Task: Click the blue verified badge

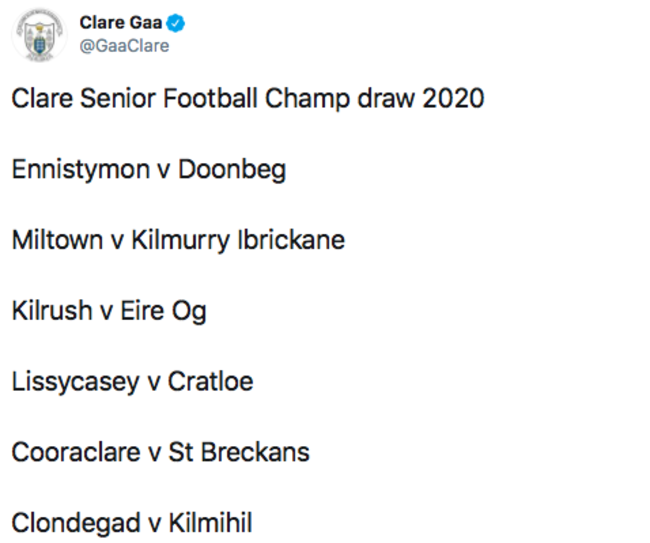Action: click(x=177, y=22)
